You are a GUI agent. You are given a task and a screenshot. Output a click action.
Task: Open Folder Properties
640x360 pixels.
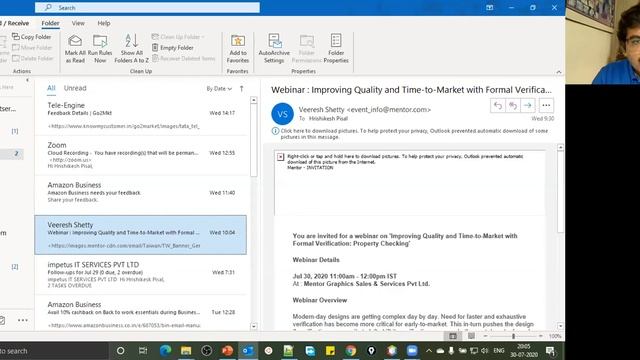(336, 49)
